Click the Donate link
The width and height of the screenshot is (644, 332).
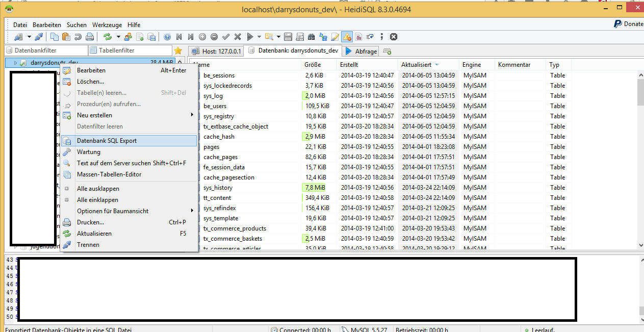pyautogui.click(x=628, y=24)
